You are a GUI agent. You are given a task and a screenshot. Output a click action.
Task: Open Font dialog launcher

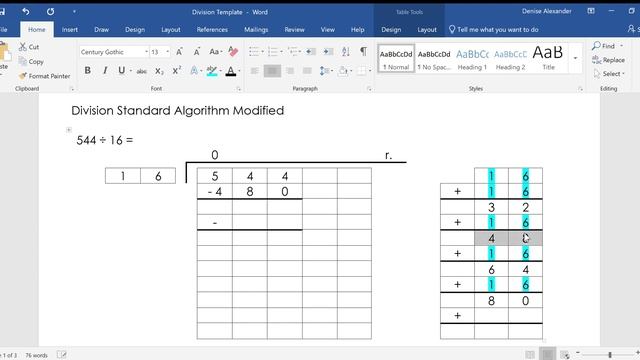coord(239,89)
